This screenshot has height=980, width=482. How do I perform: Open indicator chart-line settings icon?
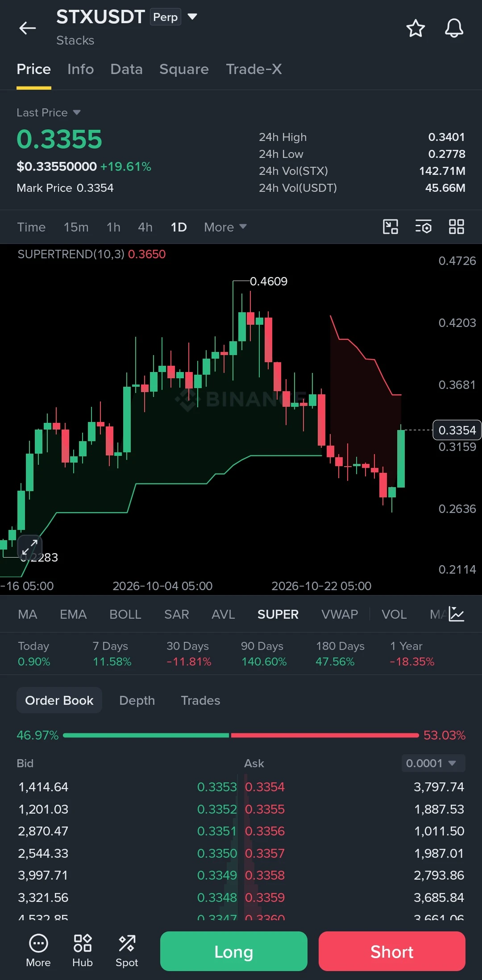457,614
